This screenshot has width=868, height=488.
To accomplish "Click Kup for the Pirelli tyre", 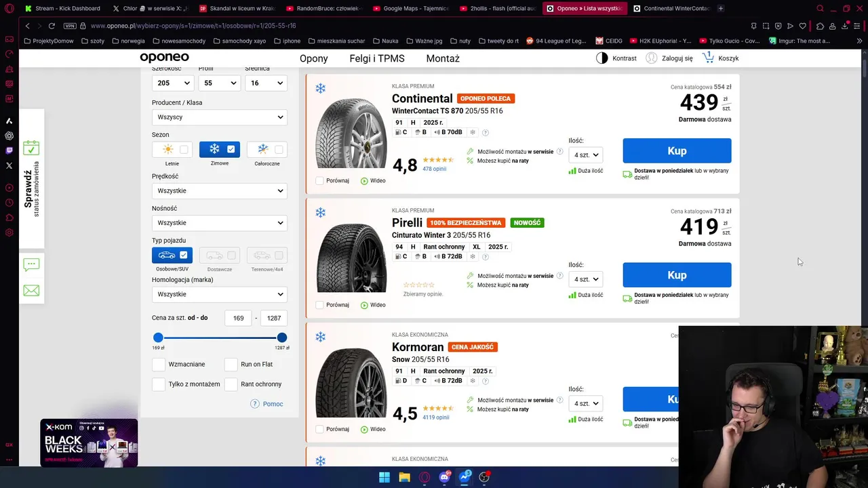I will coord(677,274).
